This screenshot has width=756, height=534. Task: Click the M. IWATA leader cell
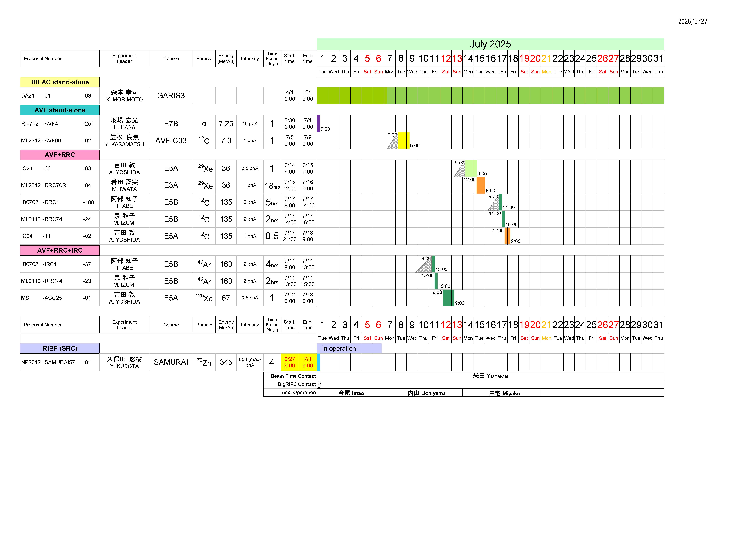[124, 185]
